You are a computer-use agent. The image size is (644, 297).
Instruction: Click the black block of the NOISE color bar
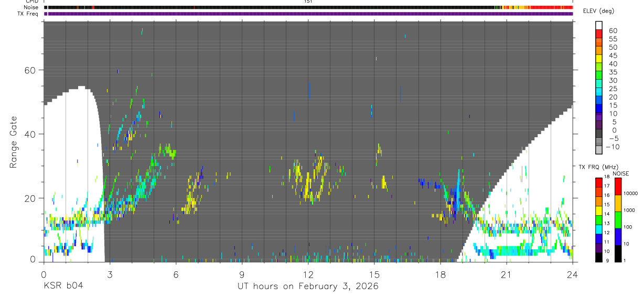pos(618,254)
